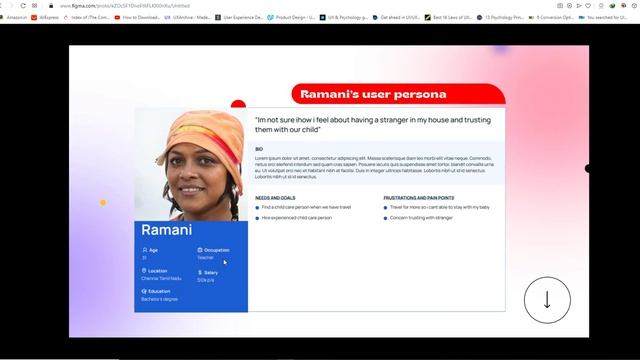Click the down arrow circle button in the prototype
640x360 pixels.
click(547, 300)
